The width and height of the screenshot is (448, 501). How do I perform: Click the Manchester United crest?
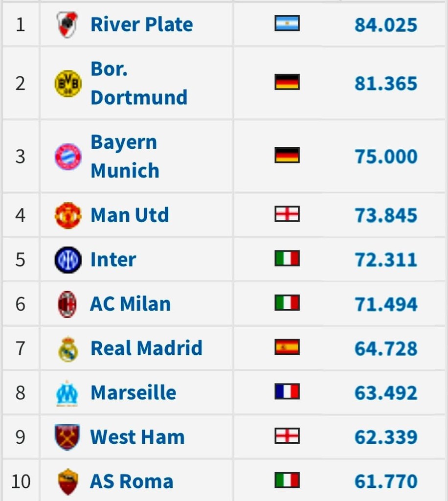[x=67, y=215]
